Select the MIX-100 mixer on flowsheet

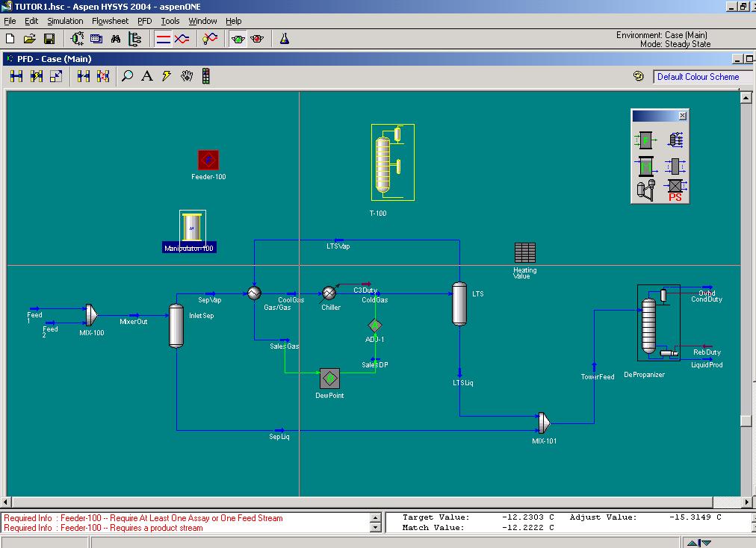(92, 315)
